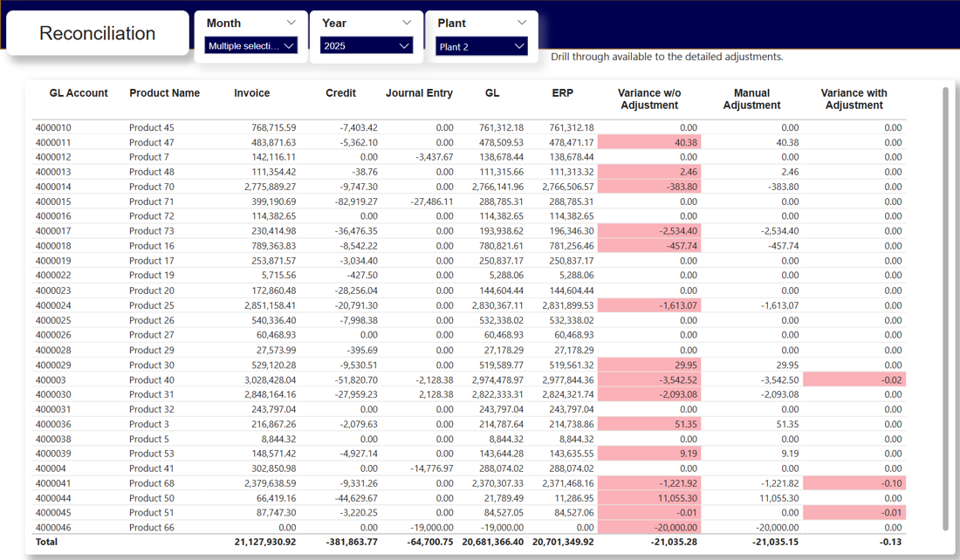Sort by the Invoice column header
The width and height of the screenshot is (960, 560).
coord(250,93)
